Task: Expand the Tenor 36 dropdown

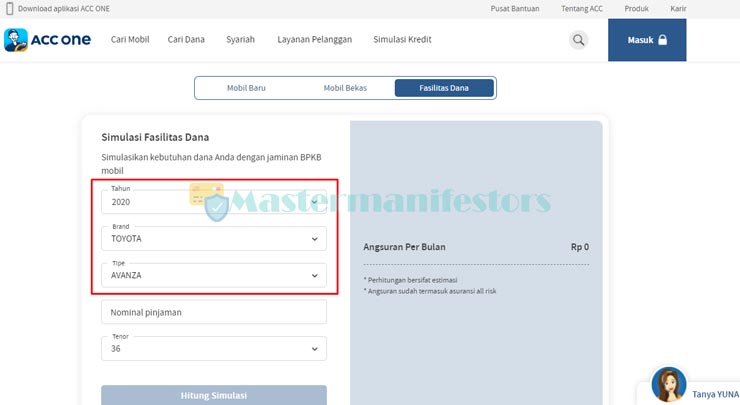Action: tap(214, 348)
